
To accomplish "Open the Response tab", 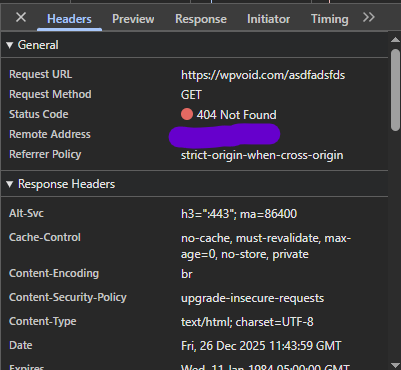I will [x=201, y=19].
